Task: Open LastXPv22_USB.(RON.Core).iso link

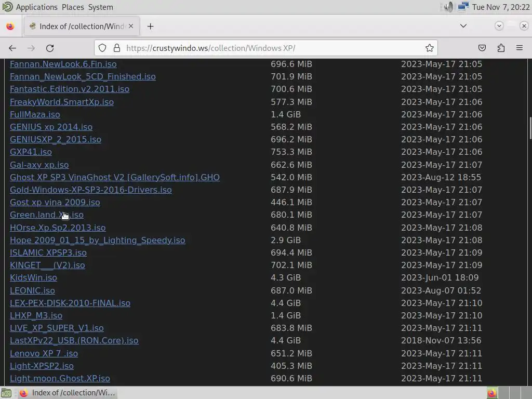Action: [74, 341]
